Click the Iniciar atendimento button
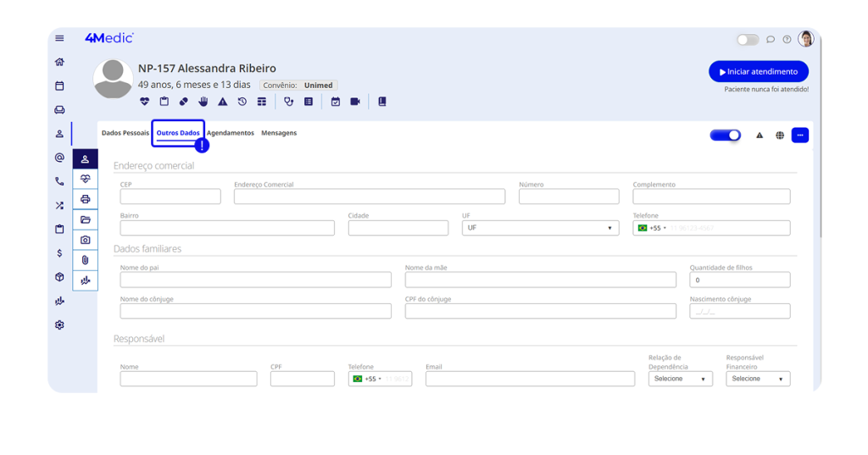 click(x=758, y=72)
